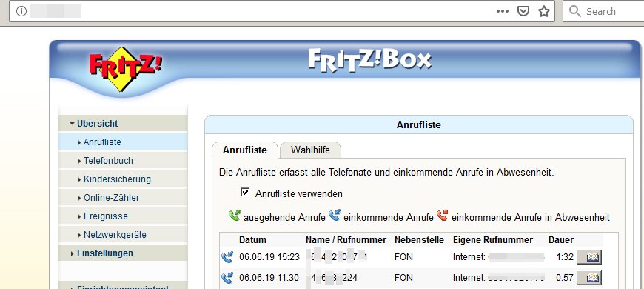Viewport: 644px width, 289px height.
Task: Switch to the Wählhilfe tab
Action: [310, 150]
